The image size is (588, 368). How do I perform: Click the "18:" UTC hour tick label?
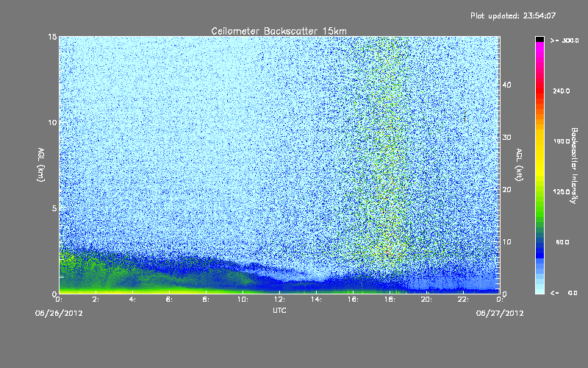[x=390, y=300]
